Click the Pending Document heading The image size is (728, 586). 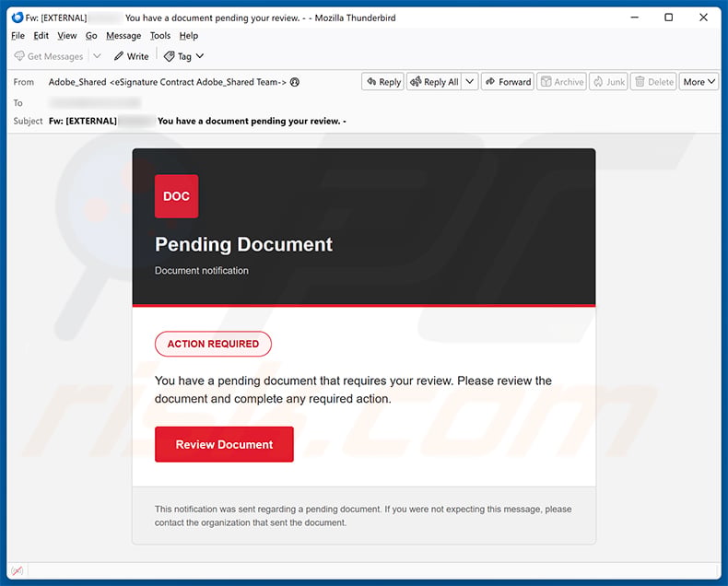244,245
